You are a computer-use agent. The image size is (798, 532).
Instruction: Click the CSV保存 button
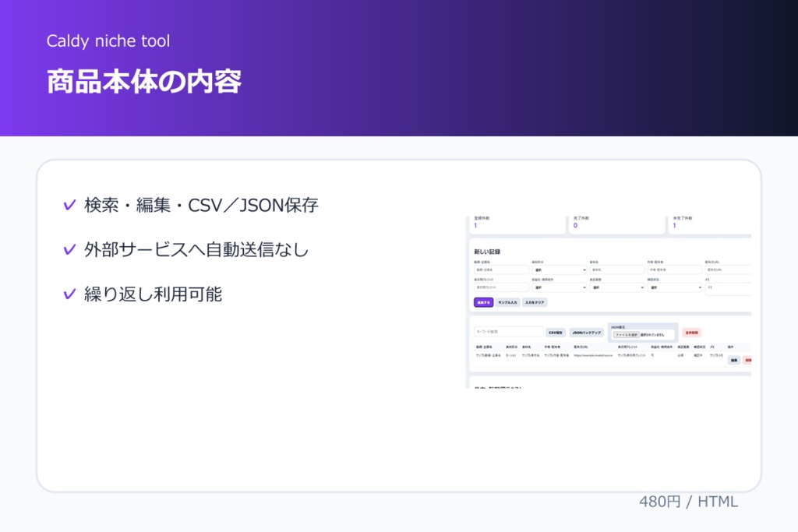click(556, 333)
